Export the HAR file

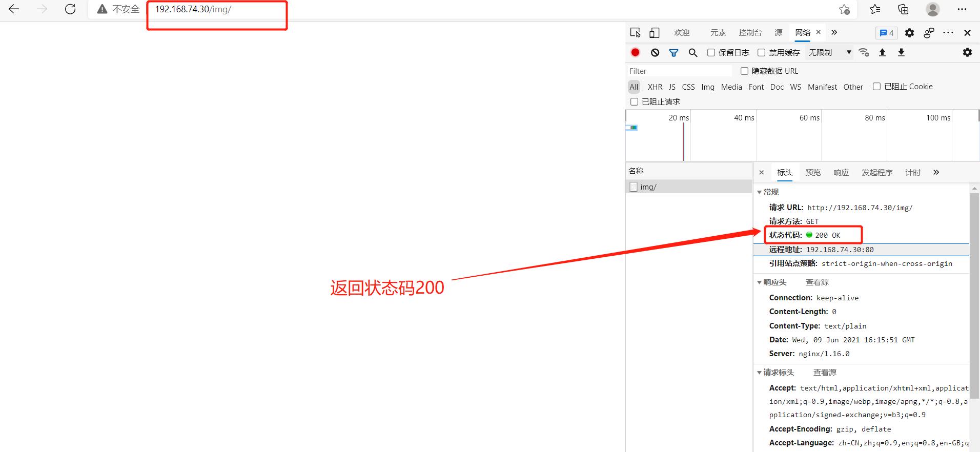[902, 52]
